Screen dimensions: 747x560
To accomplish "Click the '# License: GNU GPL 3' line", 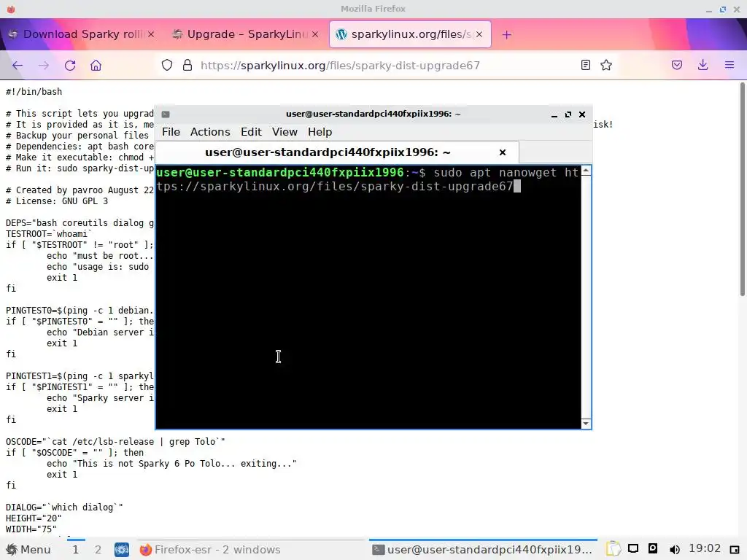I will [57, 201].
